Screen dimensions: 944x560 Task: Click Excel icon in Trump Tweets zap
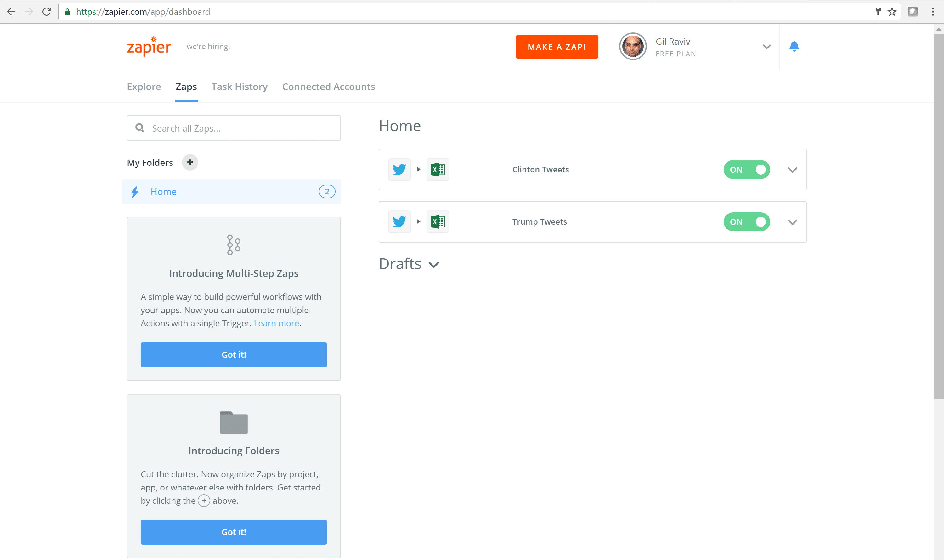tap(438, 222)
